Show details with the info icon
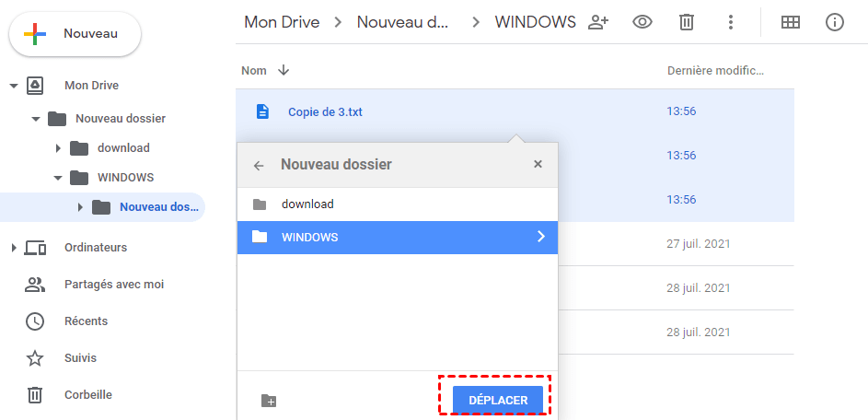The width and height of the screenshot is (868, 420). pos(835,22)
